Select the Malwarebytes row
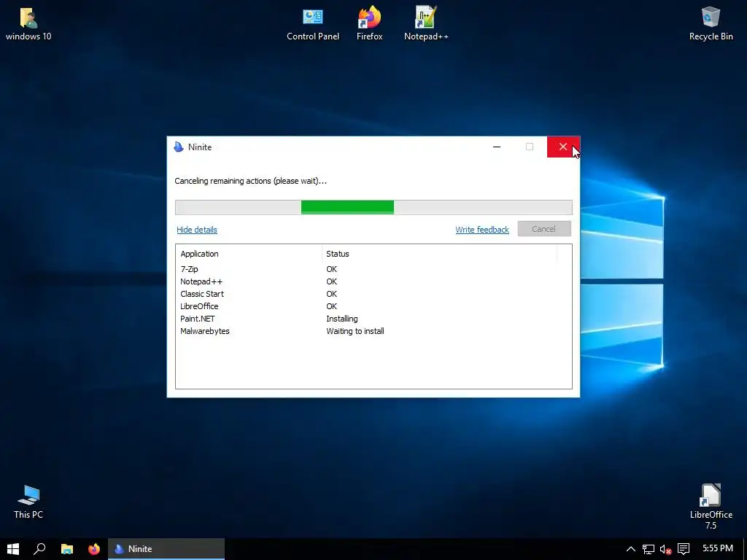Image resolution: width=747 pixels, height=560 pixels. (373, 331)
